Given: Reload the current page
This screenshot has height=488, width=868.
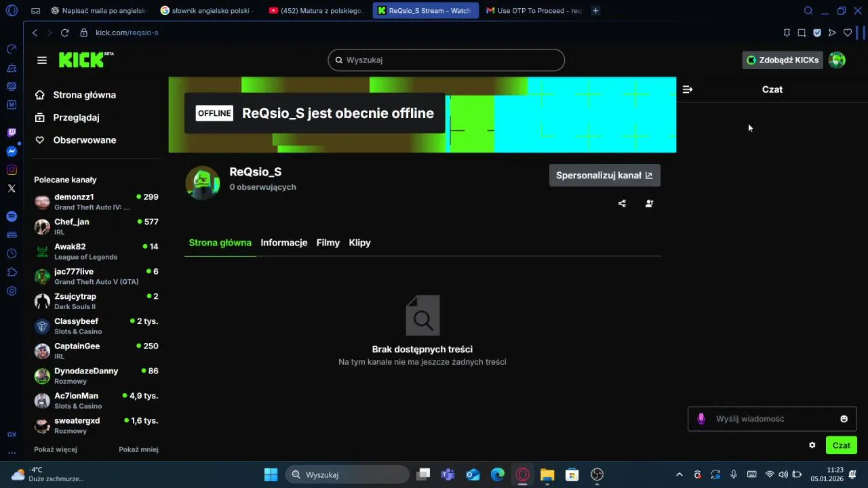Looking at the screenshot, I should 65,33.
